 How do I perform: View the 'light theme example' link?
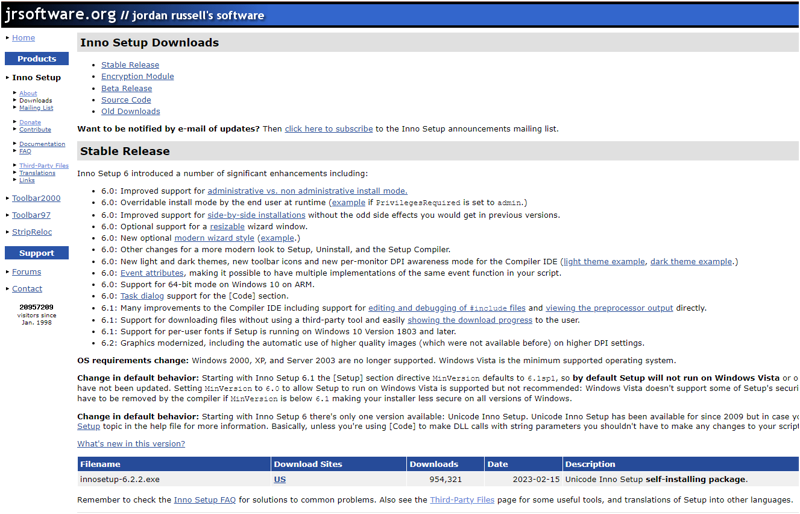(x=604, y=261)
